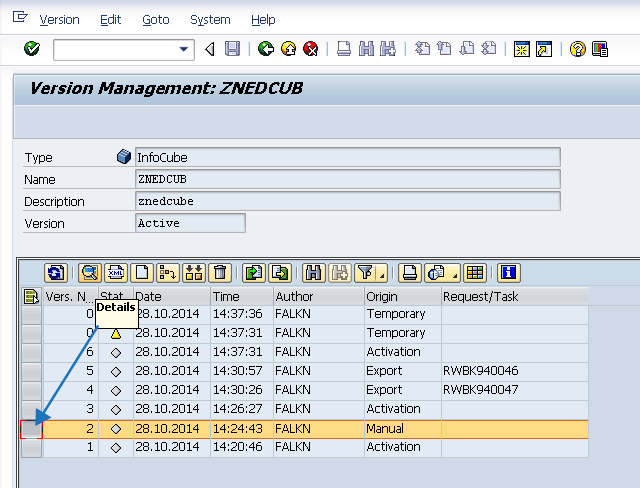Select the row selector for version 1

[x=31, y=447]
